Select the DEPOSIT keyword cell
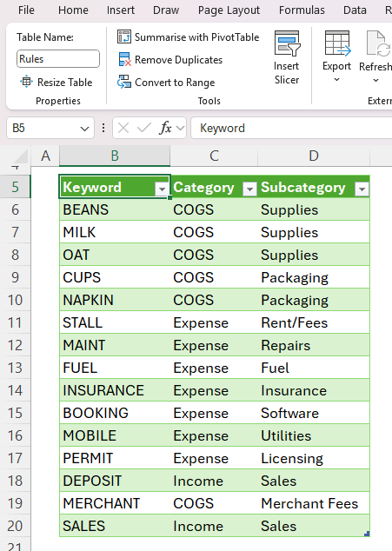392x551 pixels. (x=115, y=481)
